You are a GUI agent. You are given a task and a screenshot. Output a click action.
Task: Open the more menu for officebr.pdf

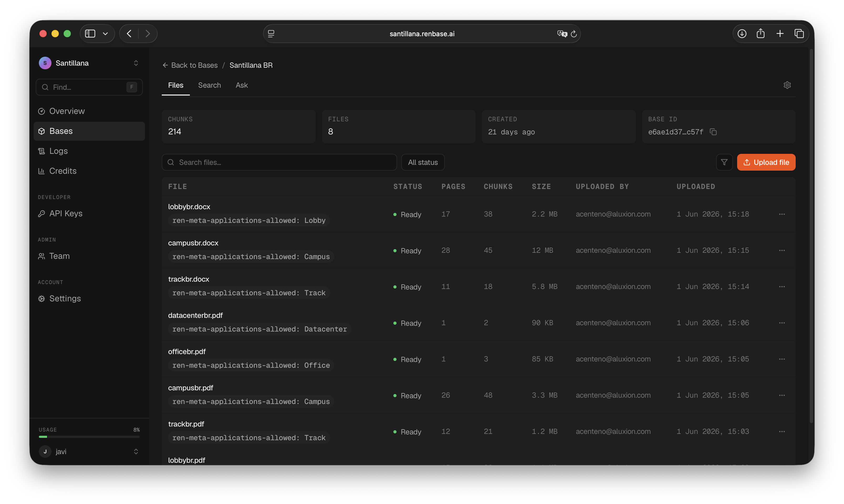(782, 359)
